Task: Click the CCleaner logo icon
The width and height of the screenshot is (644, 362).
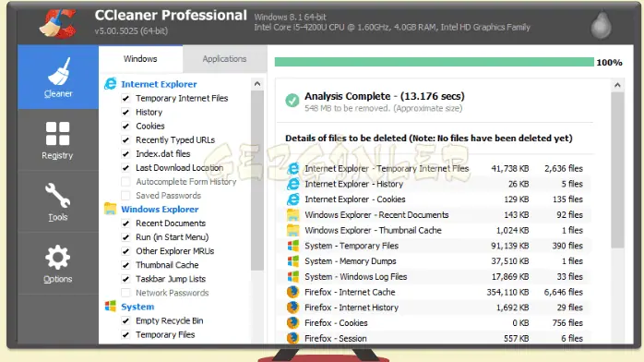Action: click(59, 23)
